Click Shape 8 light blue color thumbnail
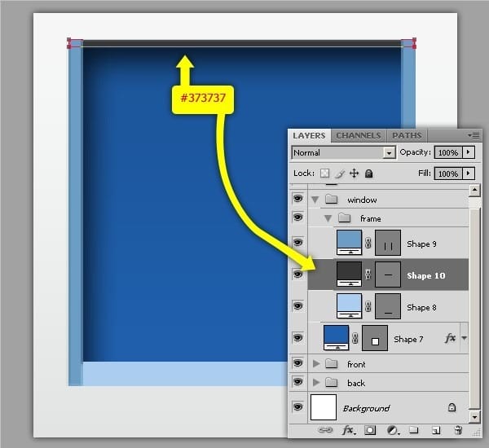 click(x=350, y=306)
